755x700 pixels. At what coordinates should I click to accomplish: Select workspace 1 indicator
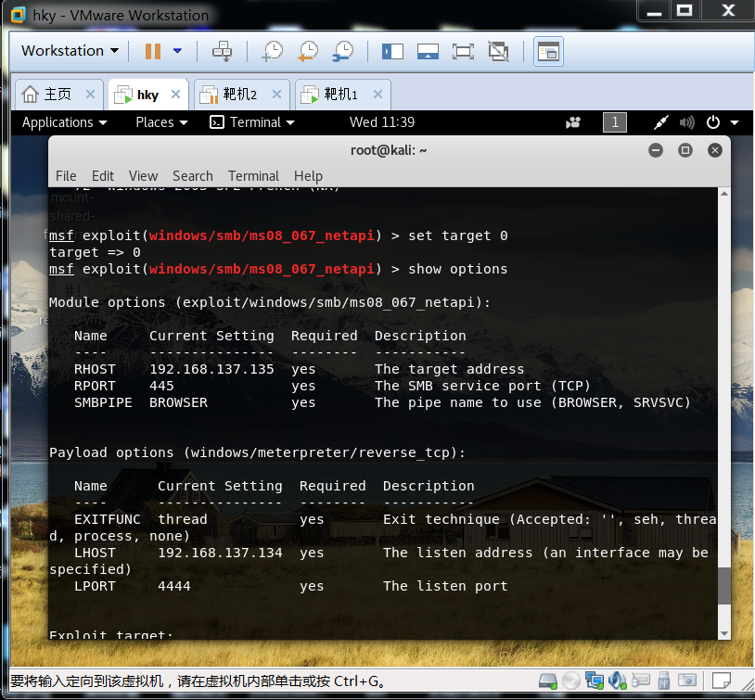pyautogui.click(x=614, y=122)
